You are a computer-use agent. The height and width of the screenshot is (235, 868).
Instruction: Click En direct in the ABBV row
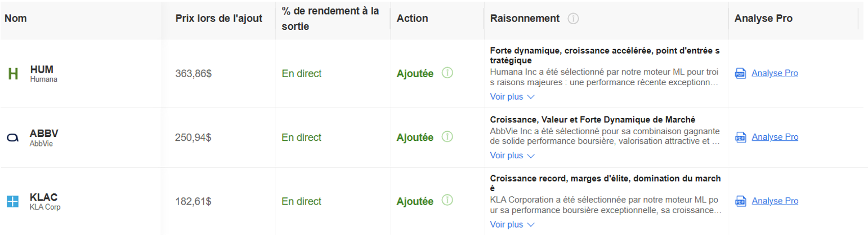(x=301, y=137)
